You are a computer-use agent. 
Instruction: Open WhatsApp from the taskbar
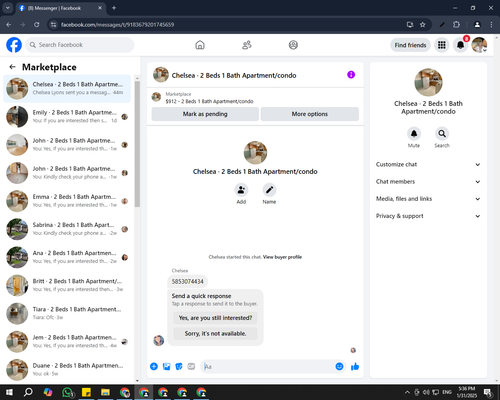point(68,392)
